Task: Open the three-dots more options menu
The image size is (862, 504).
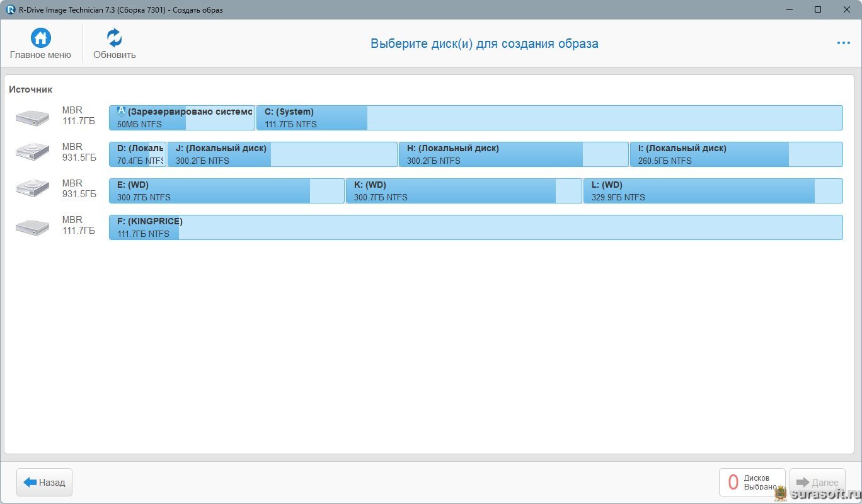Action: pos(843,43)
